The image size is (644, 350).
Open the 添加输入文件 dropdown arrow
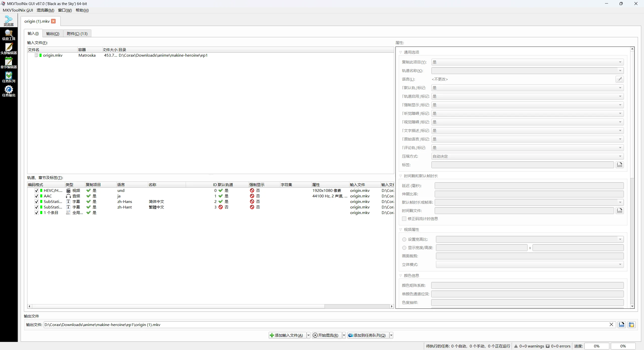pos(308,335)
